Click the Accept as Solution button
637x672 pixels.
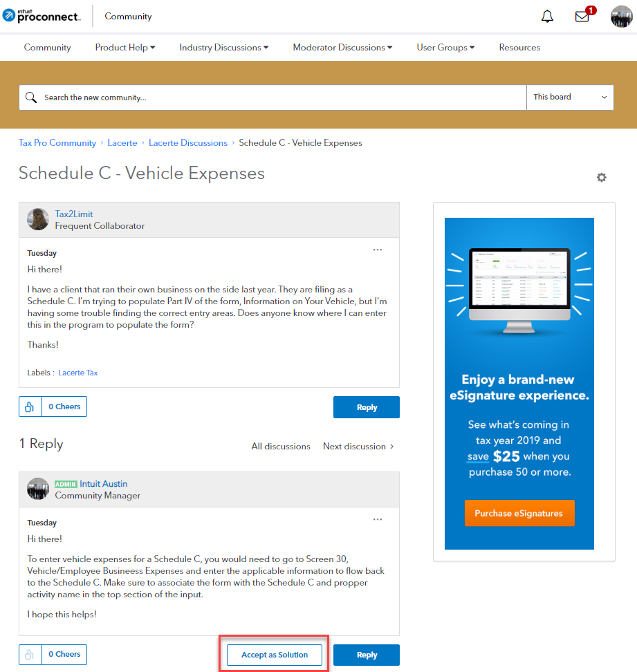275,655
